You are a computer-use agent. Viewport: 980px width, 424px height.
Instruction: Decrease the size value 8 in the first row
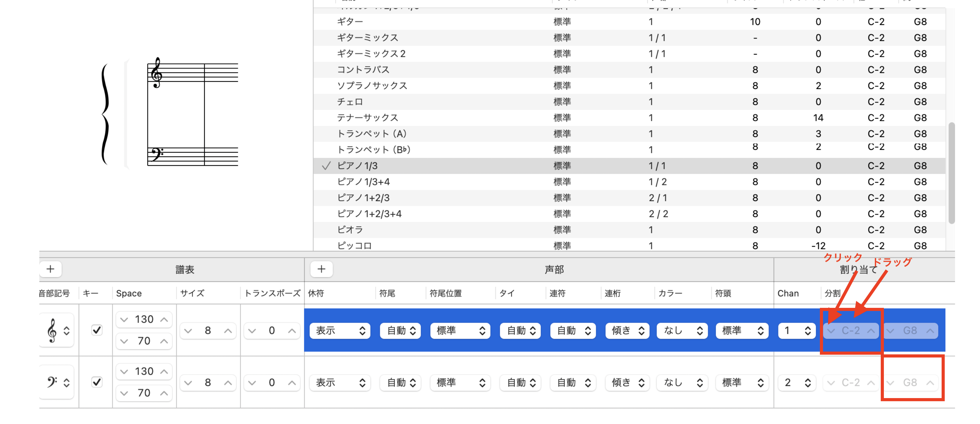coord(188,331)
